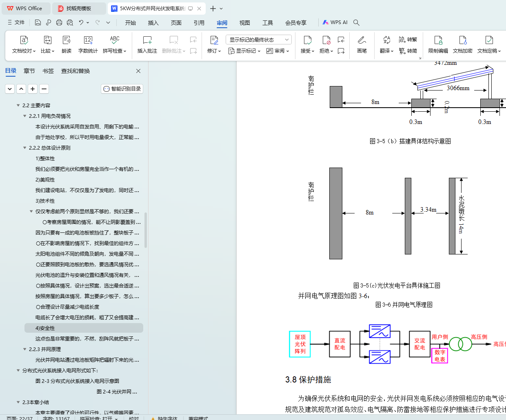Click the navigation pane vertical scrollbar

pos(146,230)
